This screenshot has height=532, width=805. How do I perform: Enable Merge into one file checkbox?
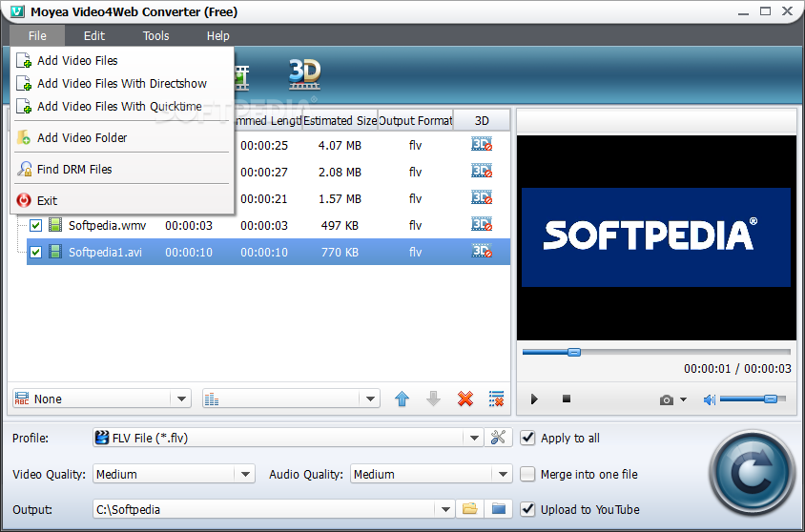pos(527,474)
